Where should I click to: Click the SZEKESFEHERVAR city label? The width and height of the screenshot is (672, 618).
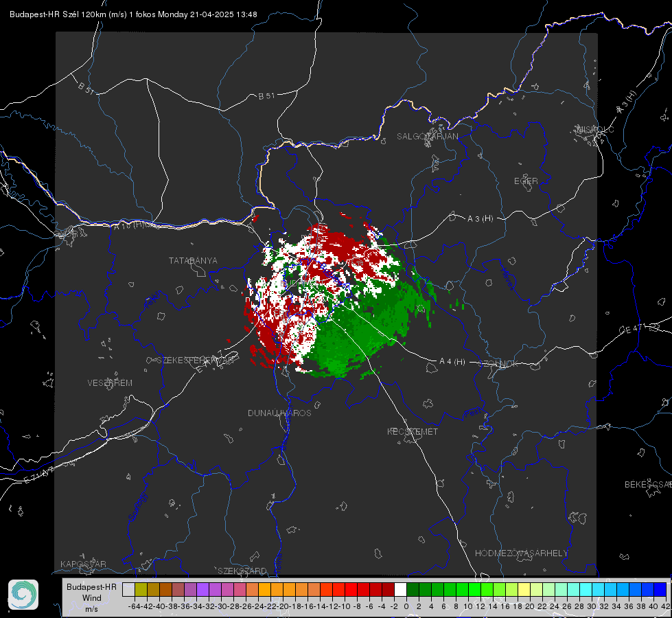tap(196, 360)
